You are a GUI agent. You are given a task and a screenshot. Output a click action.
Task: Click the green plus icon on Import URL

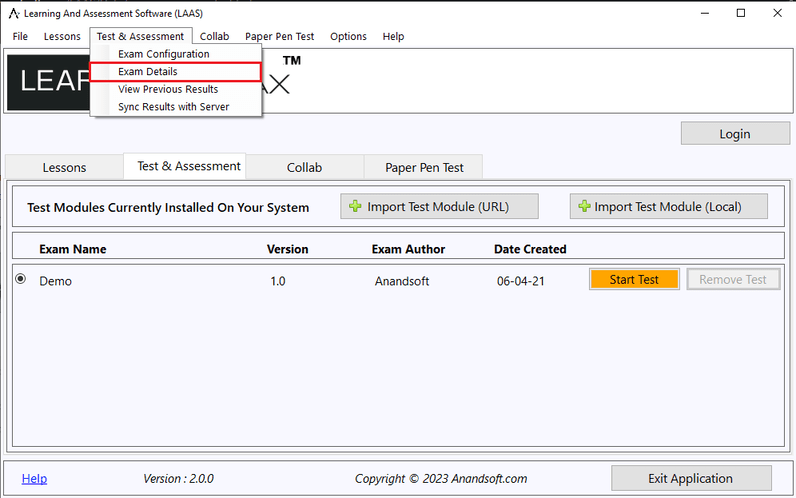[355, 207]
